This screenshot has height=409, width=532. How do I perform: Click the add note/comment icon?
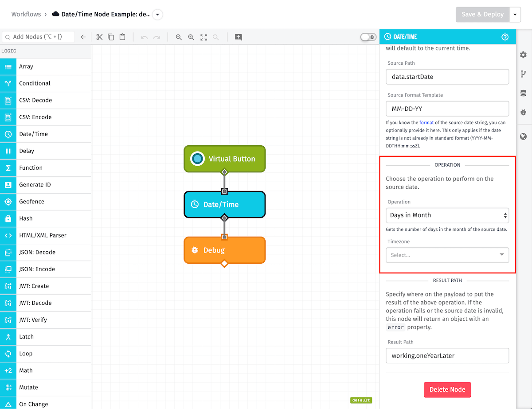(x=239, y=37)
